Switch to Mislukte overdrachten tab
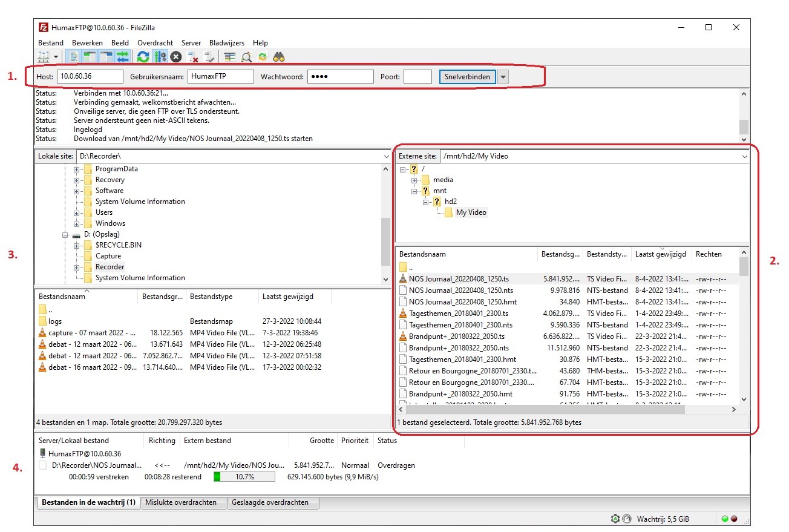The image size is (789, 532). click(183, 502)
